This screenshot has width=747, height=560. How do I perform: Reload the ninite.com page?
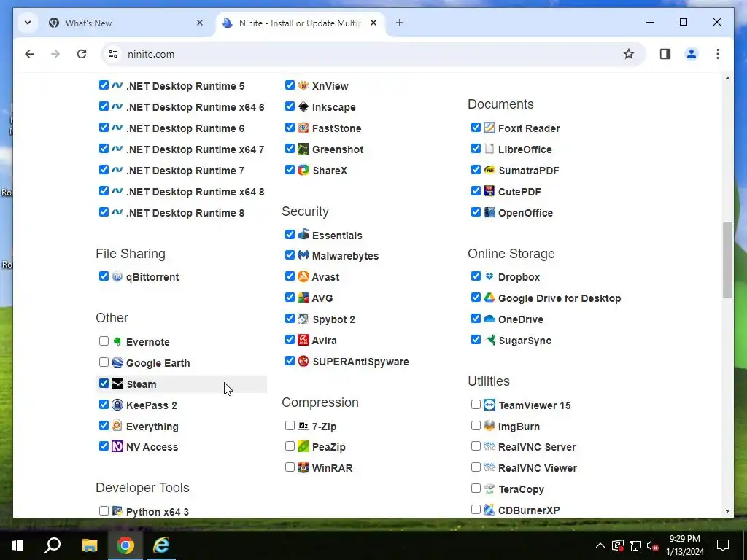pos(82,54)
